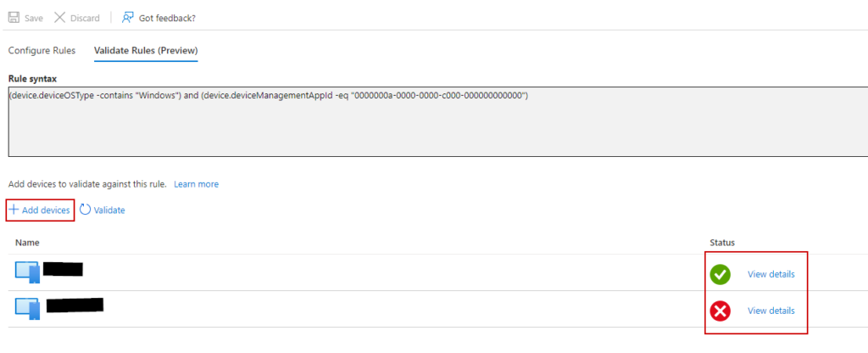Image resolution: width=868 pixels, height=353 pixels.
Task: Select the second redacted device name
Action: point(74,304)
